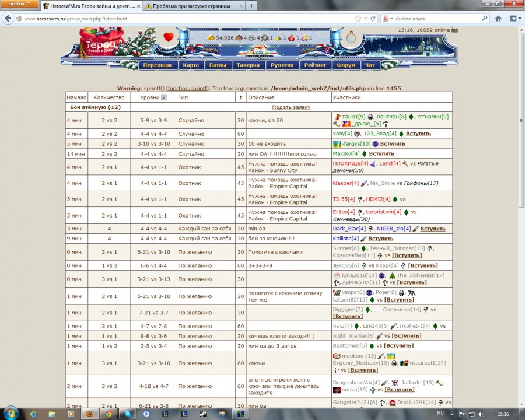Open the Форум menu
The width and height of the screenshot is (525, 420).
[x=346, y=65]
